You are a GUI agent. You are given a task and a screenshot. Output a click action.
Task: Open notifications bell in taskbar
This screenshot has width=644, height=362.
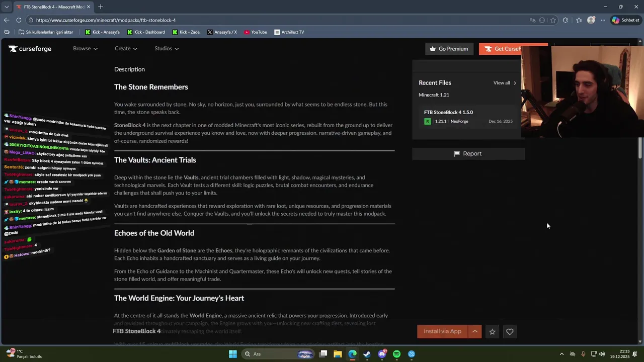tap(635, 354)
